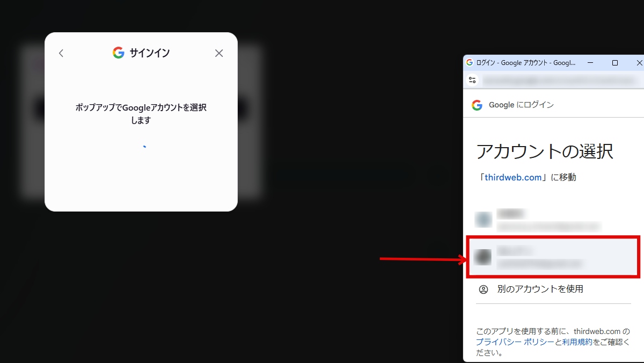Open the thirdweb.com link
Viewport: 644px width, 363px height.
pyautogui.click(x=513, y=177)
